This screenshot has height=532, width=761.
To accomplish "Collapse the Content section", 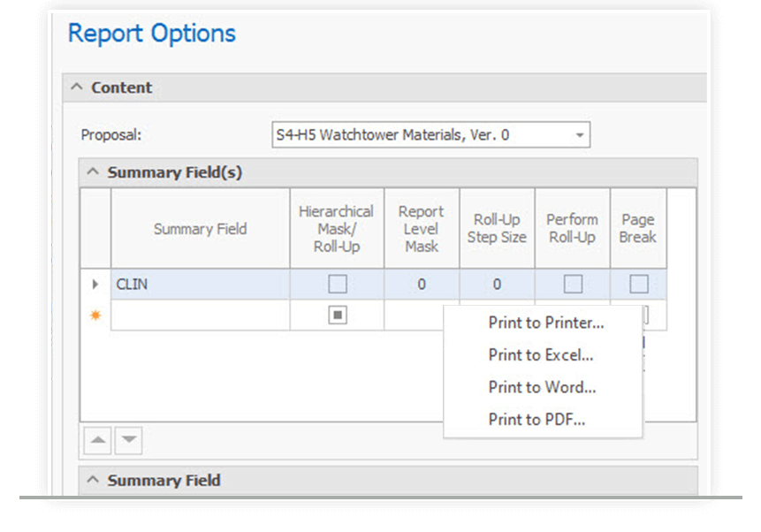I will pyautogui.click(x=78, y=87).
